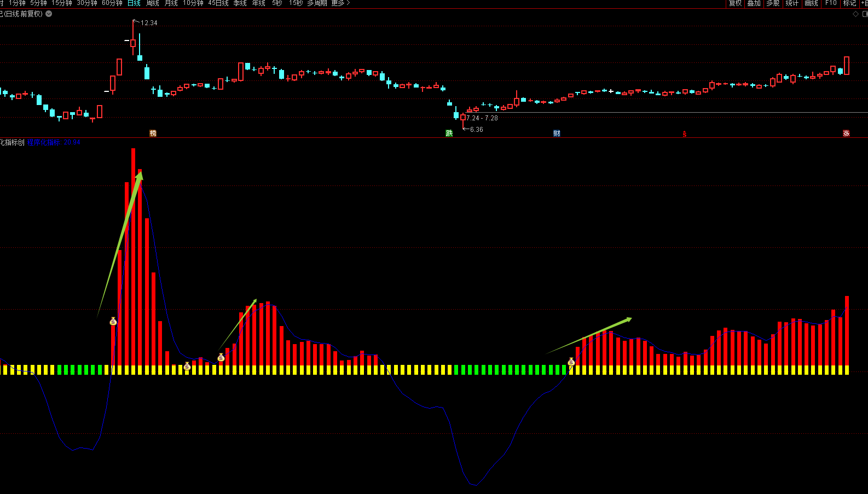Click the tallest red indicator bar
Image resolution: width=868 pixels, height=494 pixels.
(x=133, y=257)
